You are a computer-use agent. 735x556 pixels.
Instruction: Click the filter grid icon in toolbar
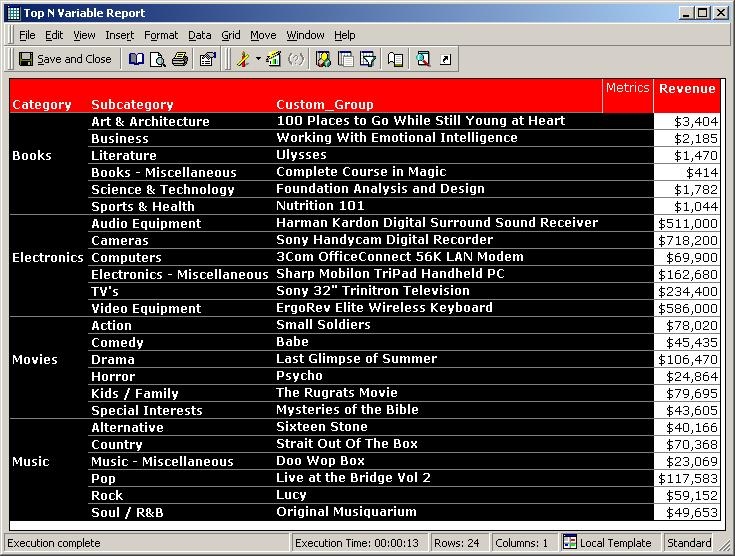click(367, 59)
